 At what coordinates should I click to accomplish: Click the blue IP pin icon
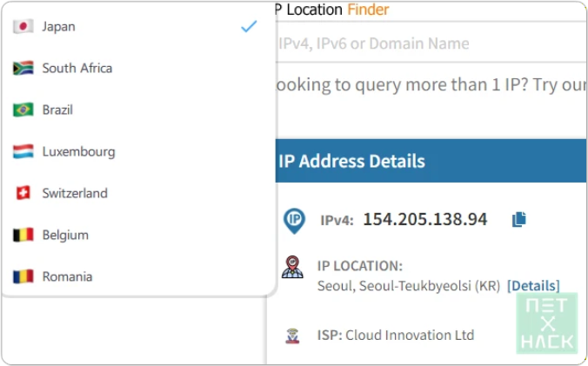click(295, 221)
